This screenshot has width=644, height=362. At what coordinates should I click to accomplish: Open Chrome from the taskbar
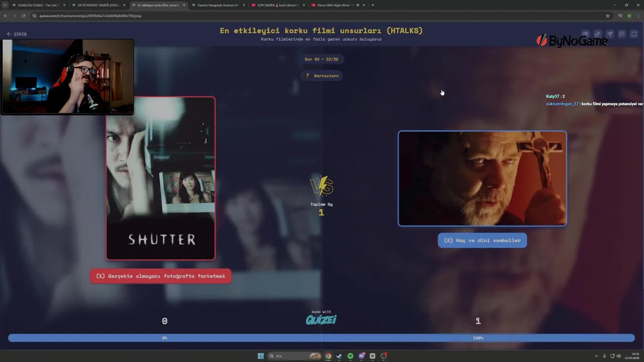coord(328,356)
